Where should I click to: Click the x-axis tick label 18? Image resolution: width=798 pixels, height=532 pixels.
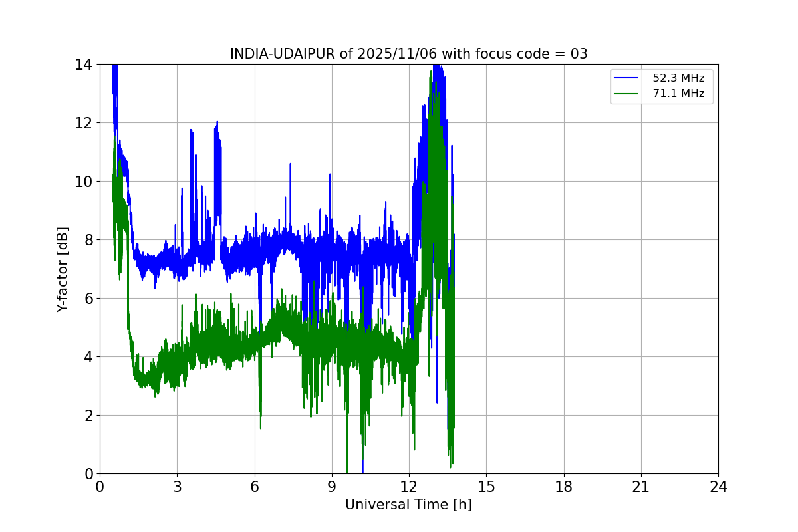pyautogui.click(x=564, y=487)
